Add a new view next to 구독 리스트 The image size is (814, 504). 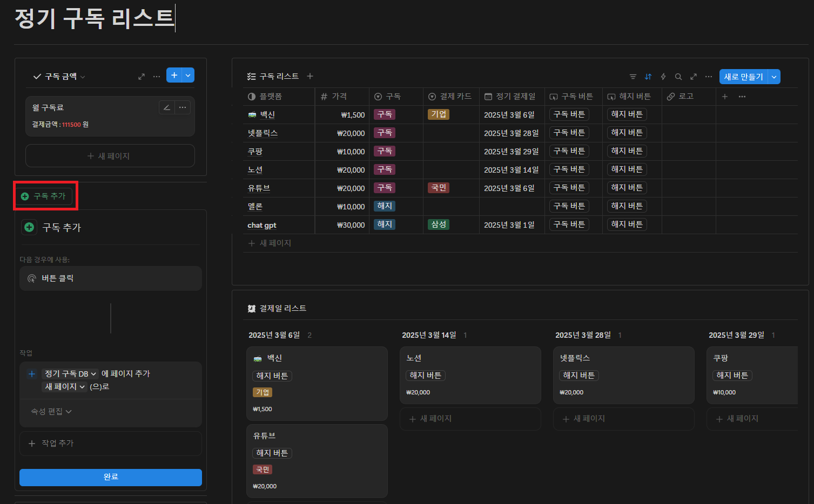point(310,76)
